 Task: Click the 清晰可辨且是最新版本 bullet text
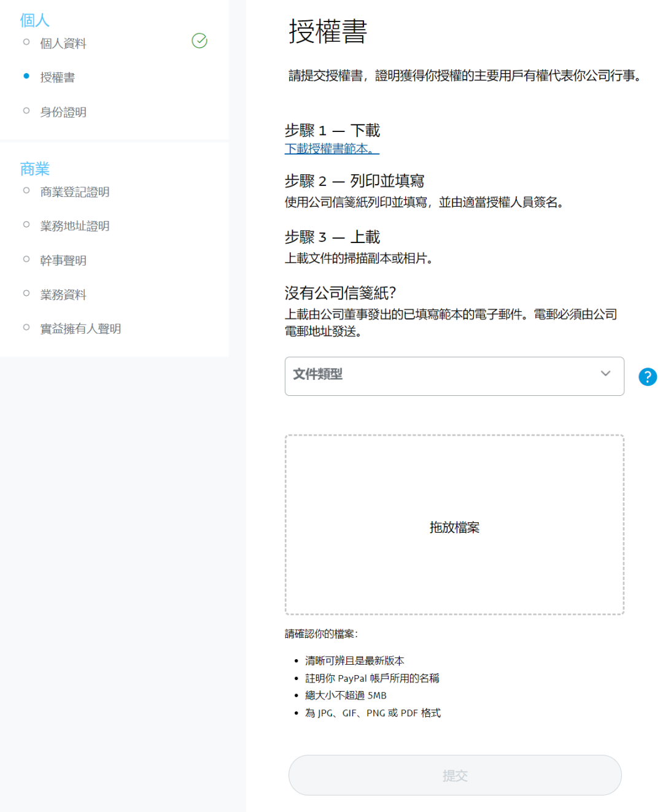click(x=355, y=660)
